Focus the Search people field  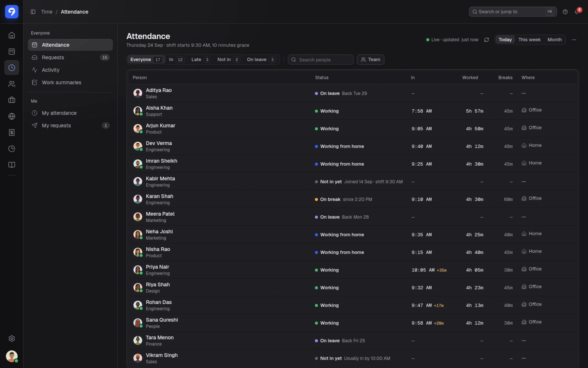[320, 60]
